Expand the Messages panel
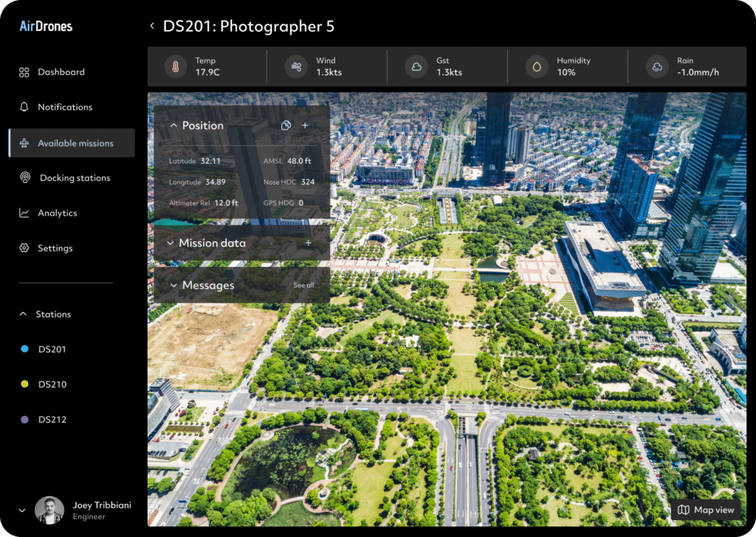This screenshot has height=537, width=756. [x=173, y=285]
